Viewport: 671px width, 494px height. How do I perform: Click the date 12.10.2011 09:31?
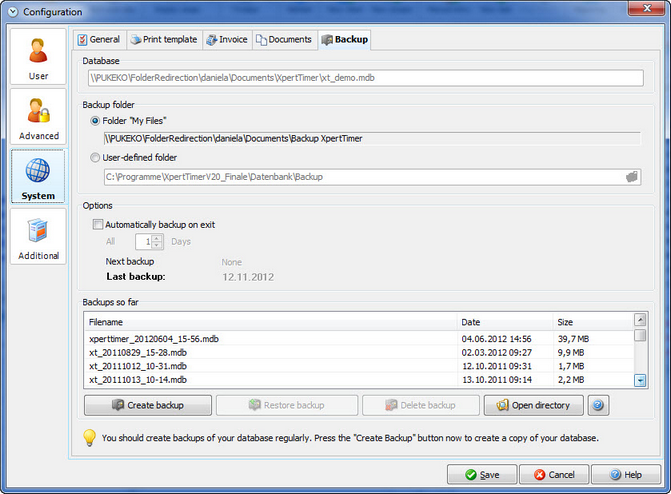pyautogui.click(x=497, y=366)
